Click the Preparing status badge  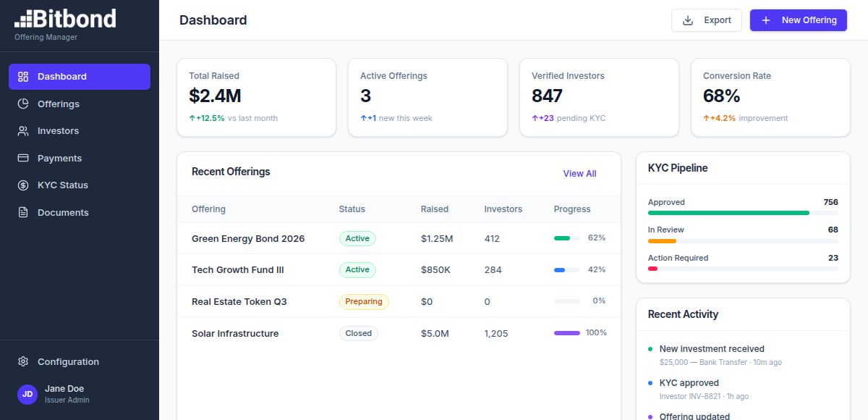[364, 302]
